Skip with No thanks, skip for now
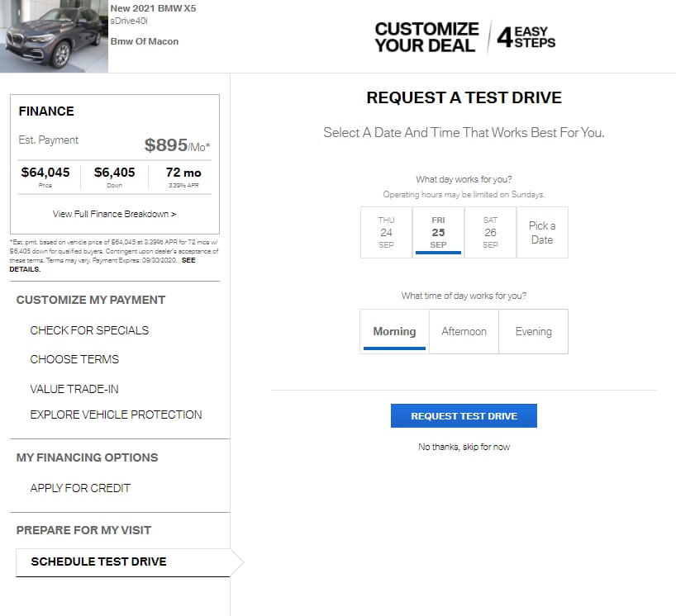This screenshot has width=676, height=616. [x=464, y=448]
